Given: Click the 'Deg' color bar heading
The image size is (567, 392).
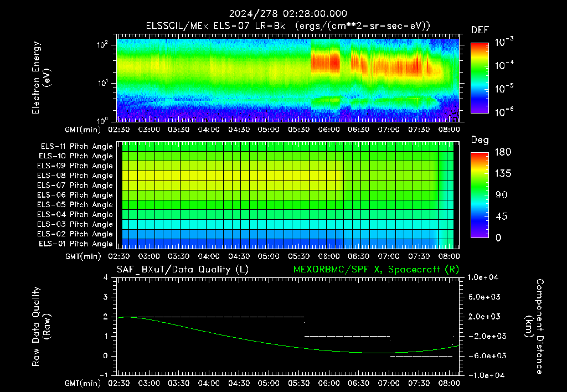Looking at the screenshot, I should click(480, 140).
